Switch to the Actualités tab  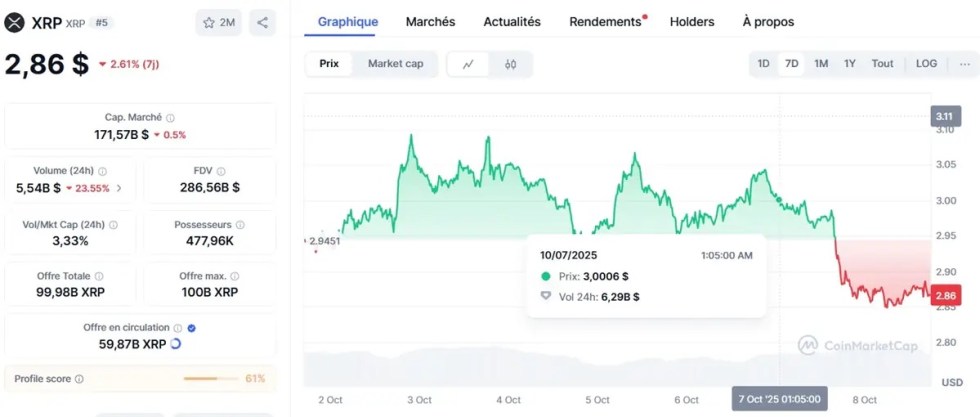point(511,21)
